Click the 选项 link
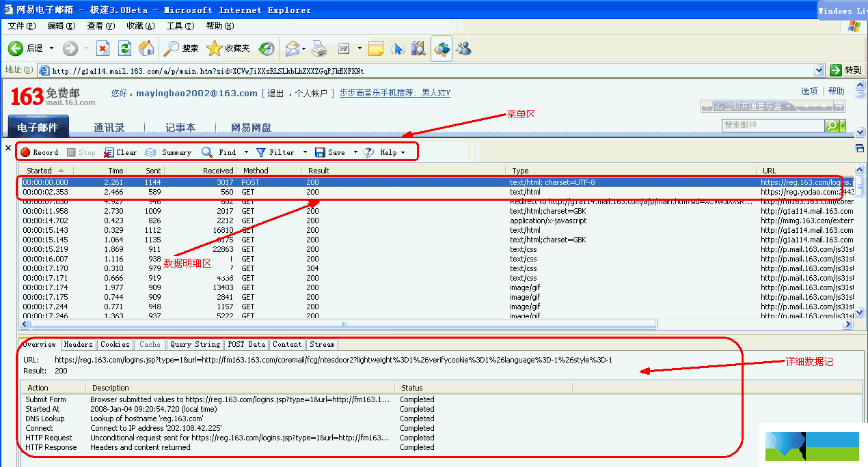 pyautogui.click(x=809, y=91)
